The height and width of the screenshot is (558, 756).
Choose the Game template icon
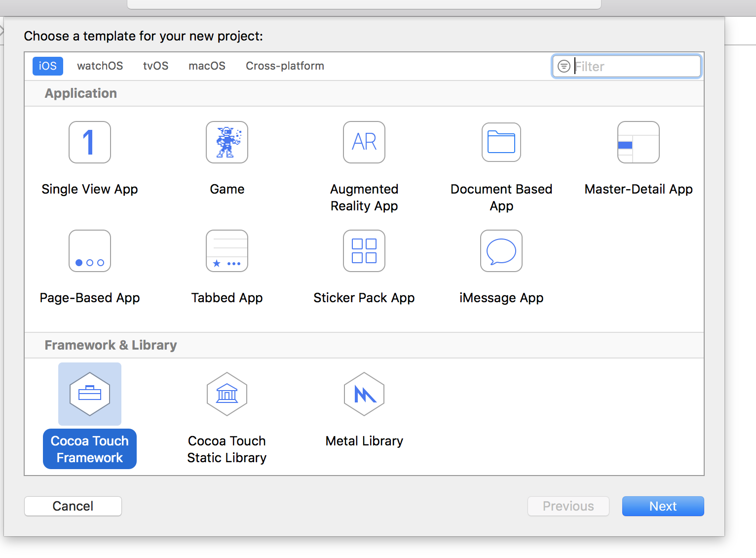click(227, 142)
